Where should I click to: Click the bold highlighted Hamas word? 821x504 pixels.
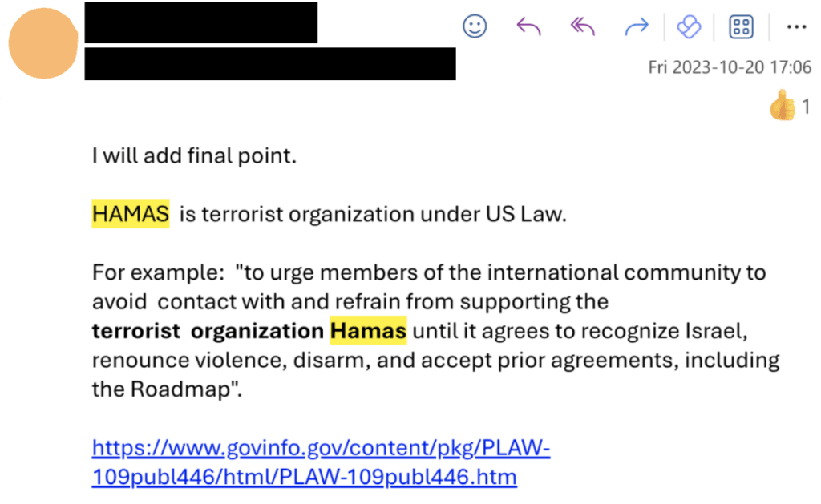[x=368, y=330]
